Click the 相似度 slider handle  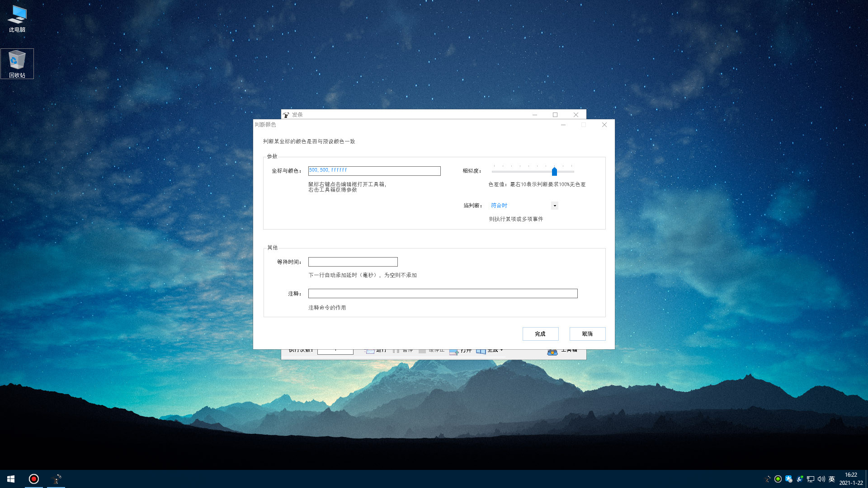point(554,172)
